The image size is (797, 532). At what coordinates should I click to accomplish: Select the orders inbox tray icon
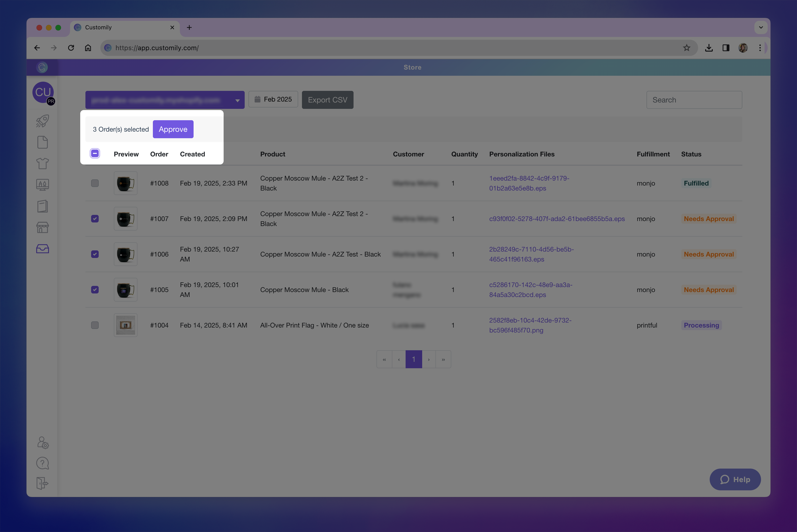tap(42, 249)
